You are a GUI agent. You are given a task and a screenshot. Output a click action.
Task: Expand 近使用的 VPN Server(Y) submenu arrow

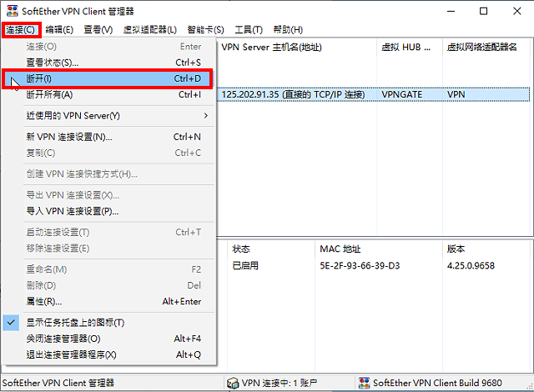pyautogui.click(x=206, y=116)
